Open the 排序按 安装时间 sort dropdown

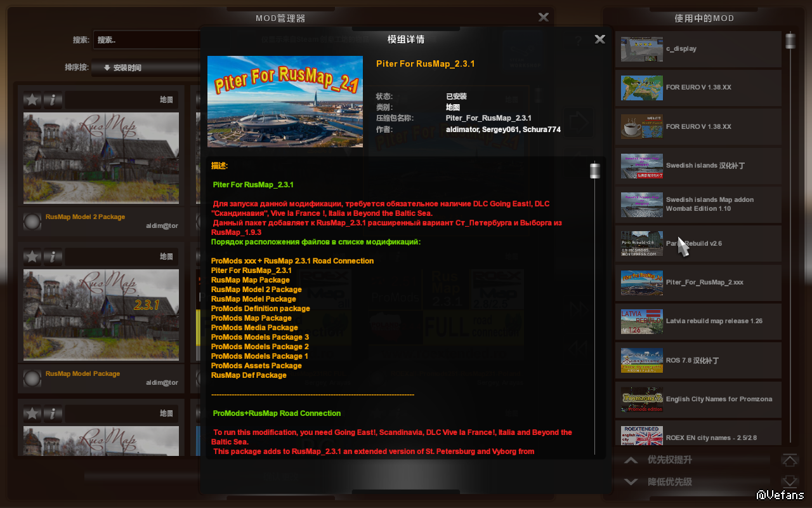(146, 67)
